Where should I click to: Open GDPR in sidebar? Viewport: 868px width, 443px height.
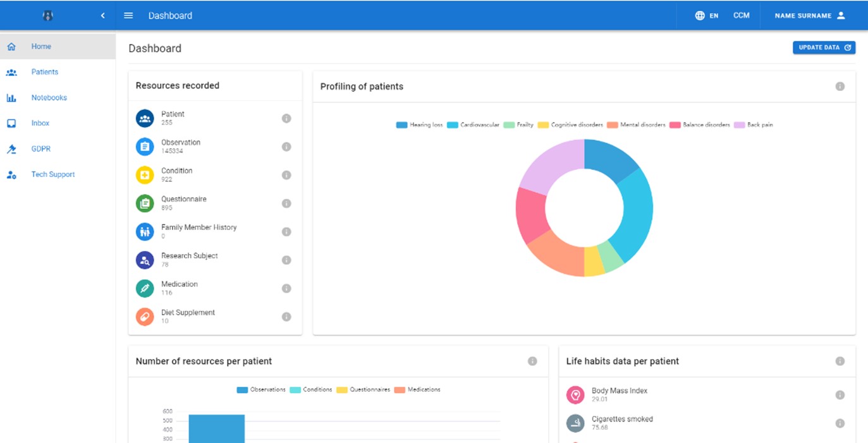coord(58,149)
